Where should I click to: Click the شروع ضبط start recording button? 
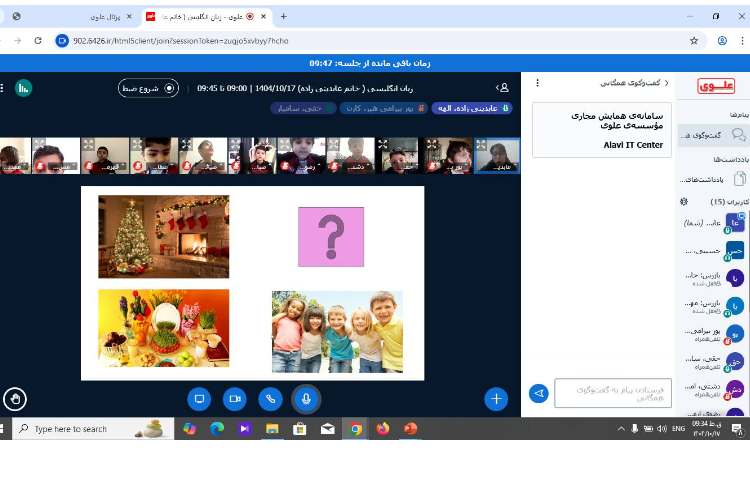pos(148,88)
